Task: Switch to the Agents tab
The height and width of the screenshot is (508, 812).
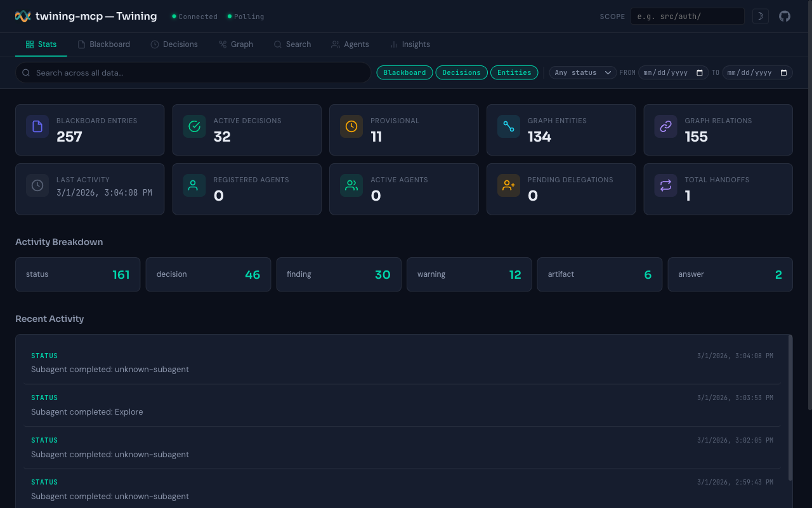Action: [x=350, y=44]
